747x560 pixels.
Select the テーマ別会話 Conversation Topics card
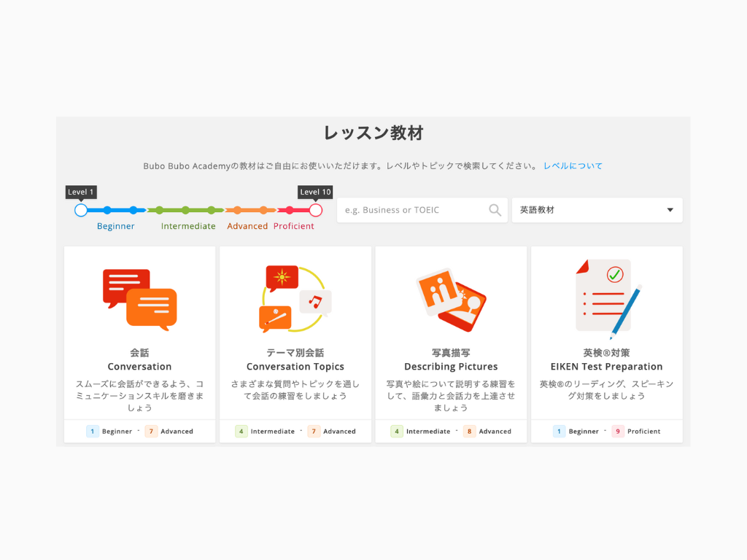coord(295,343)
